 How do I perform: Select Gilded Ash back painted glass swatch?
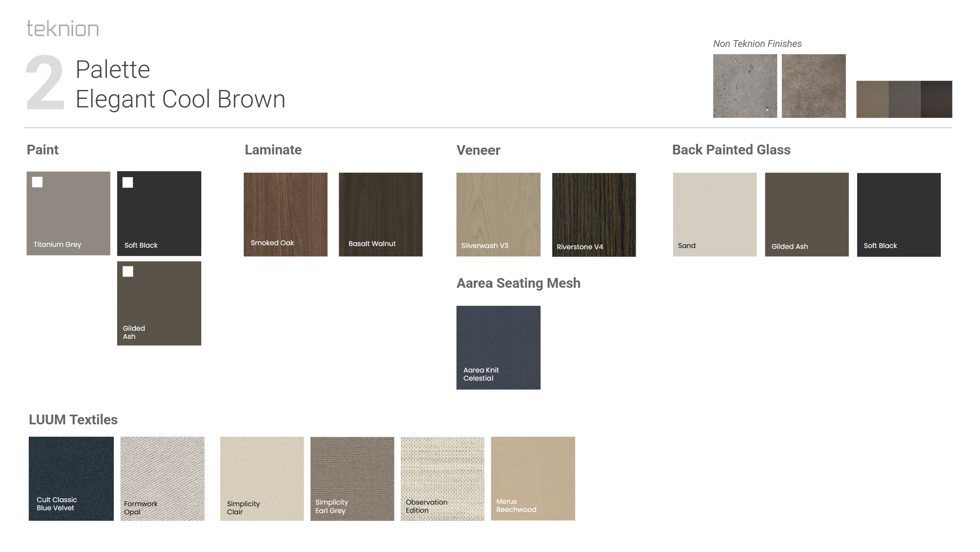coord(807,214)
